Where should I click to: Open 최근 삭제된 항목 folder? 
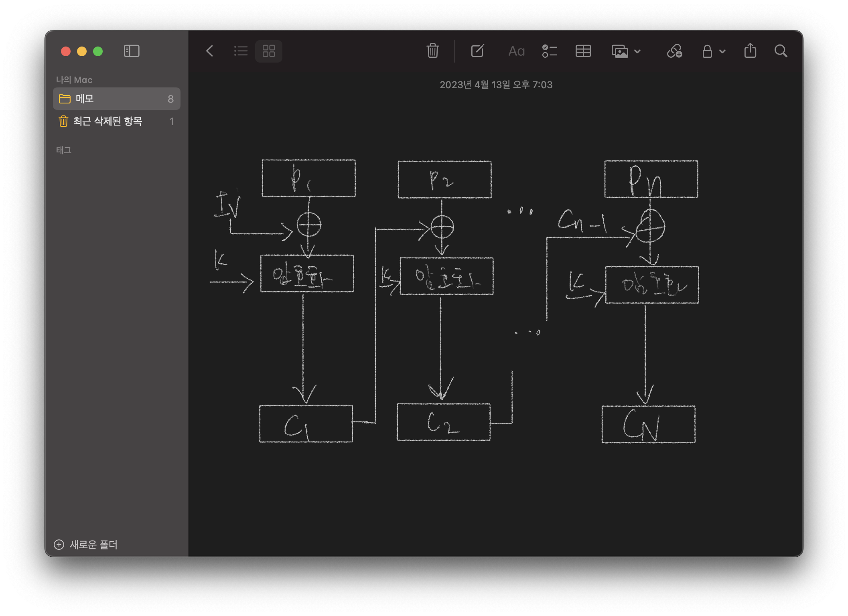108,121
